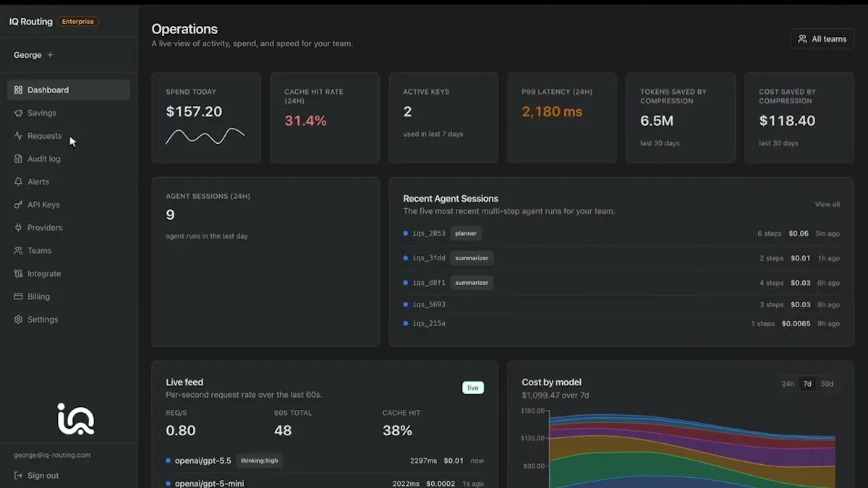Screen dimensions: 868x488
Task: Open the Audit log document icon
Action: tap(19, 159)
